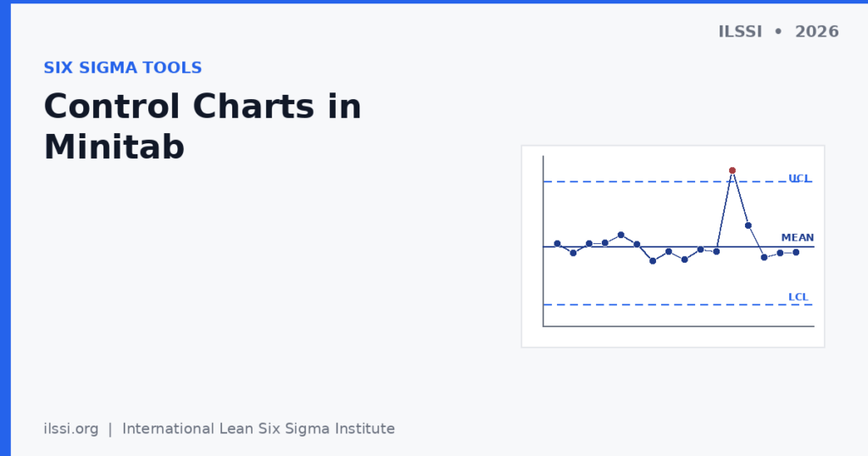Viewport: 868px width, 456px height.
Task: Click the dashed upper control limit line
Action: (x=665, y=181)
